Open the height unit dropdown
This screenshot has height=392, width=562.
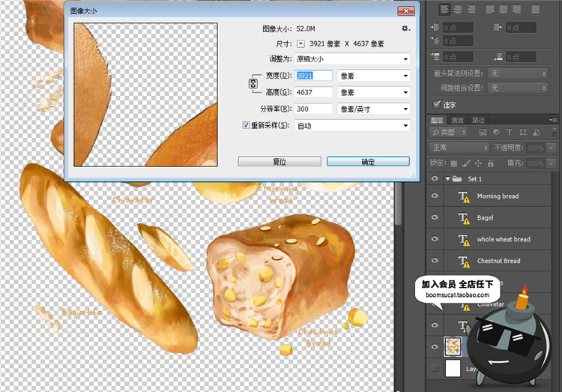[x=373, y=92]
